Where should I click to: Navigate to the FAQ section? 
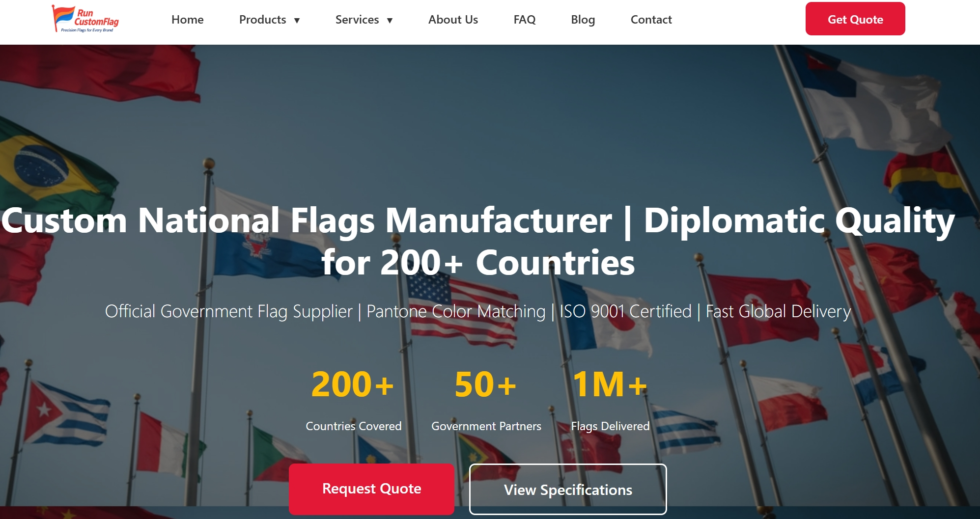coord(525,20)
